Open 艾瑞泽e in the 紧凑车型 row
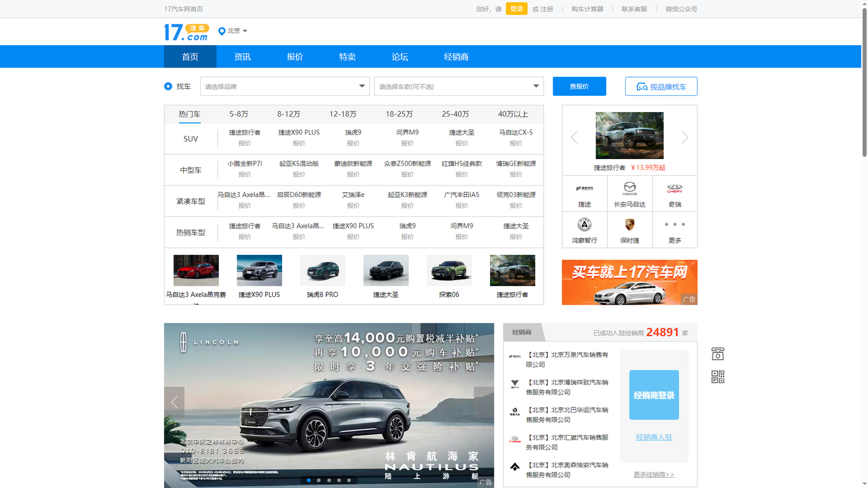The height and width of the screenshot is (488, 868). click(x=353, y=195)
